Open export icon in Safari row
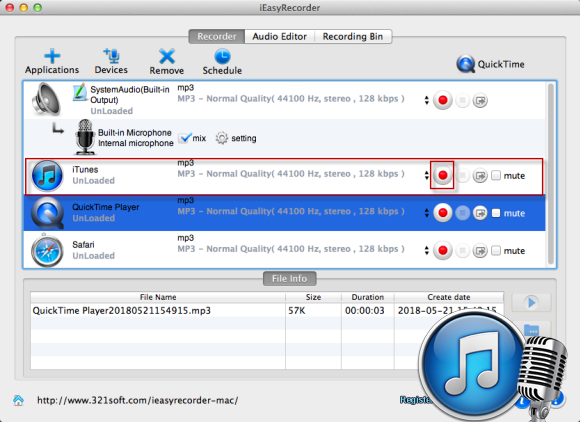Viewport: 580px width, 422px height. (x=480, y=251)
